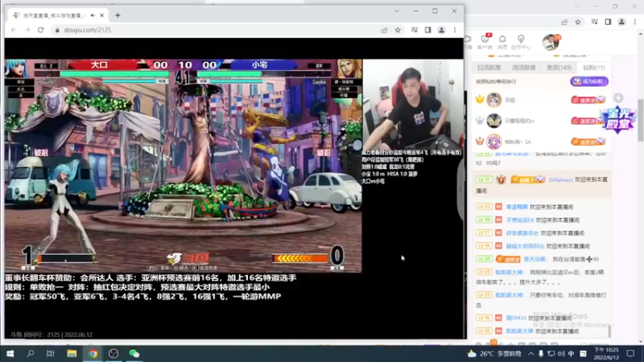Switch to Chrome on taskbar
This screenshot has width=644, height=362.
click(93, 353)
